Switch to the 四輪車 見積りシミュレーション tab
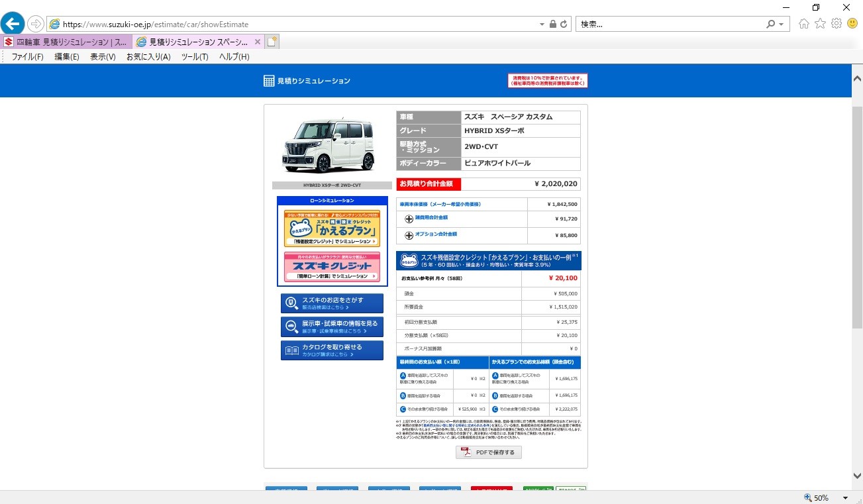This screenshot has width=863, height=504. (x=66, y=42)
